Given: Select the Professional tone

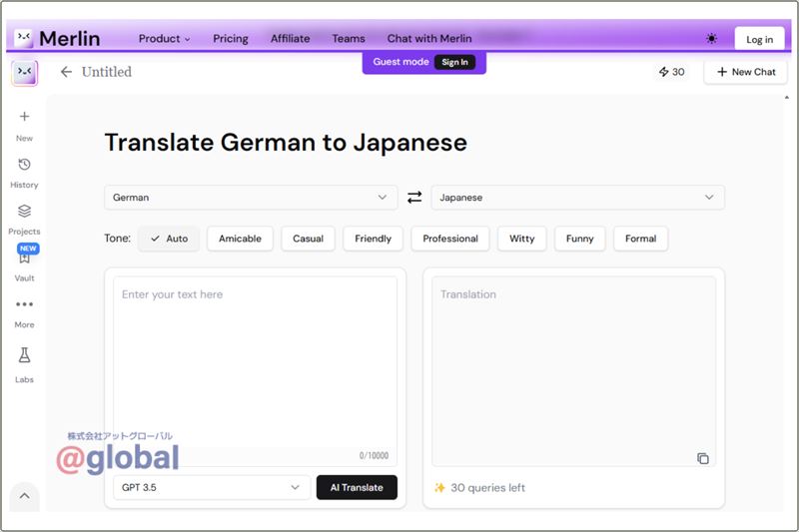Looking at the screenshot, I should pyautogui.click(x=450, y=239).
